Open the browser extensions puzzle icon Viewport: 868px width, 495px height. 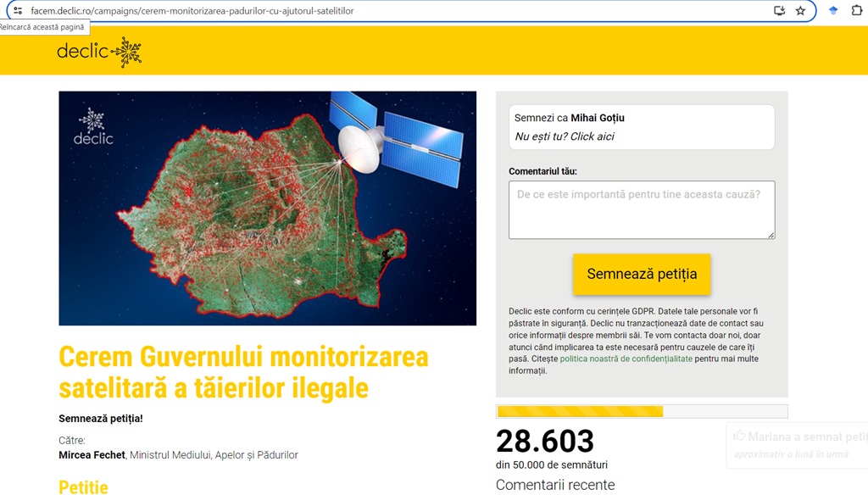[x=856, y=10]
